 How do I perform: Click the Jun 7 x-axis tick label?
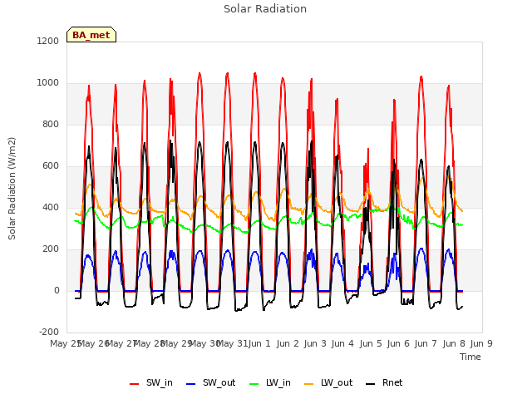click(x=426, y=343)
